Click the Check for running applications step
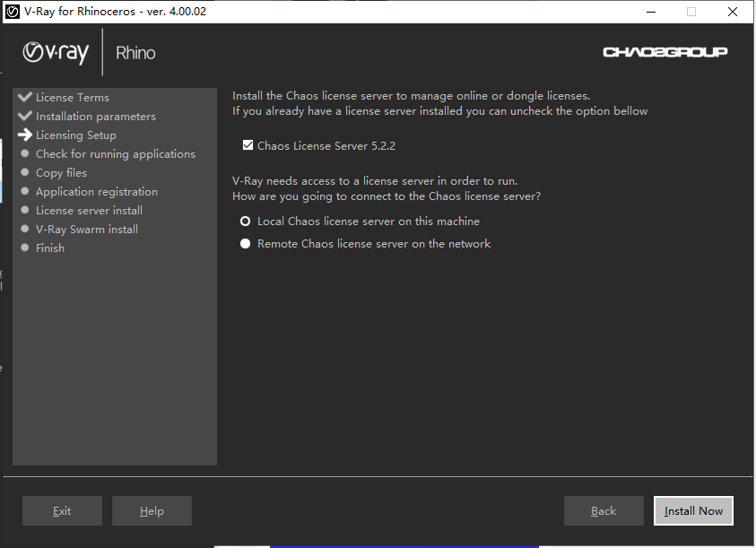Viewport: 756px width, 548px height. point(115,154)
